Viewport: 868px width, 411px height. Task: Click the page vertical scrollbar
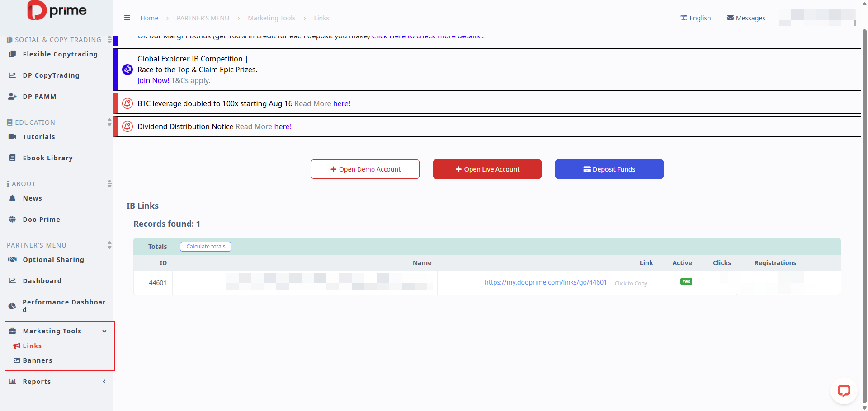[864, 217]
